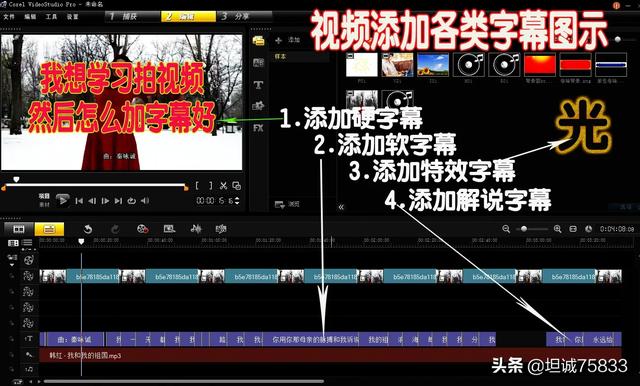Switch to Timeline View
640x386 pixels.
click(49, 229)
